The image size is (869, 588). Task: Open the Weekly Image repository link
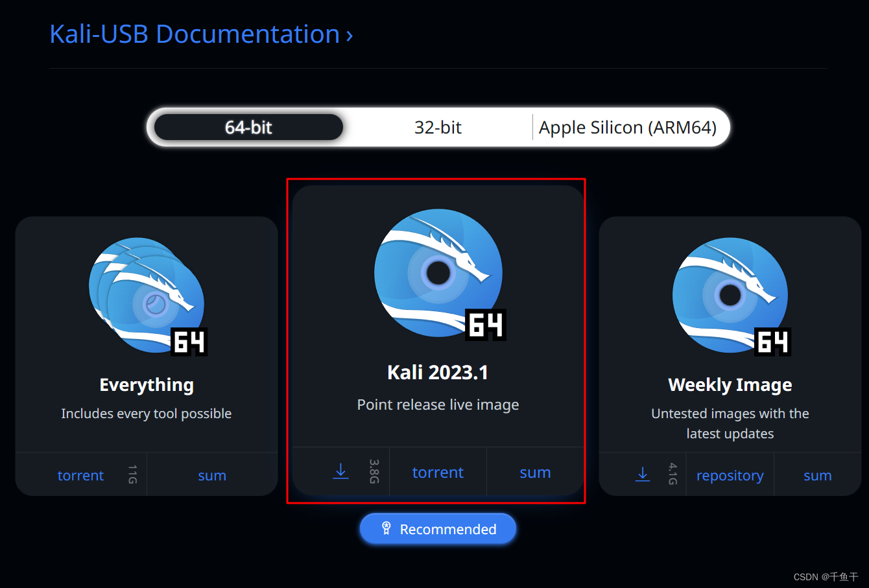coord(730,476)
